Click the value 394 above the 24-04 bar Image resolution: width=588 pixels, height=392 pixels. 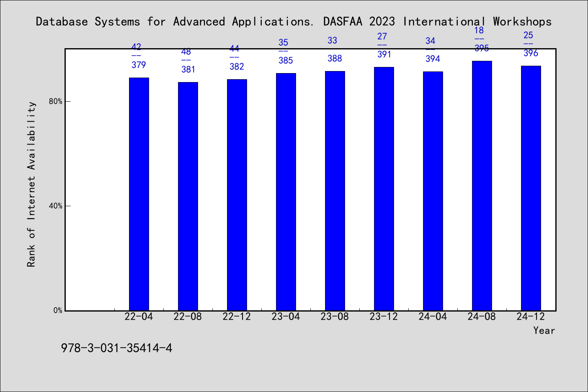coord(433,59)
